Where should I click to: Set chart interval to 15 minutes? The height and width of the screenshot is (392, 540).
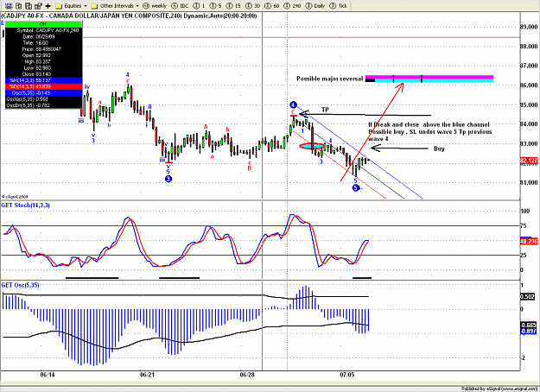(234, 6)
